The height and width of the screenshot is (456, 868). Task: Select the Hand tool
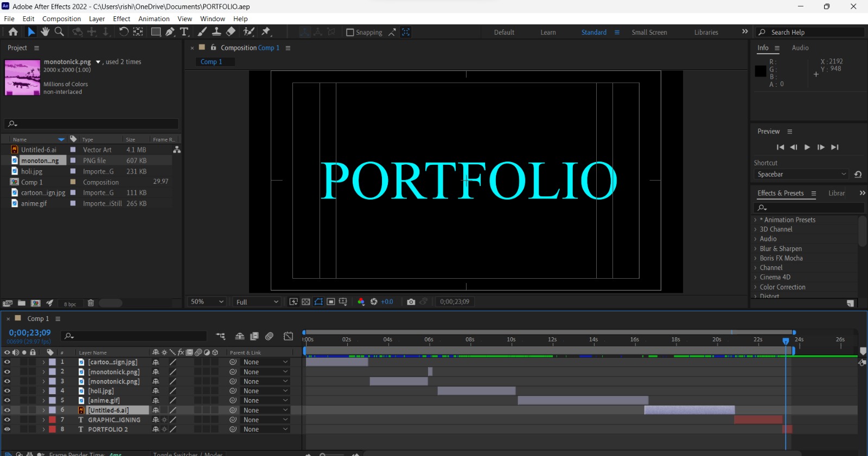tap(45, 32)
